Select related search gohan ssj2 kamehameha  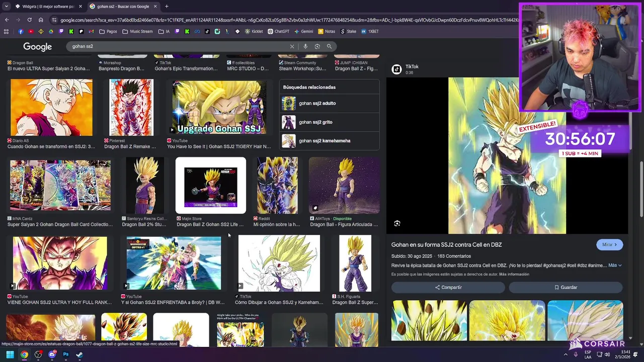[329, 141]
